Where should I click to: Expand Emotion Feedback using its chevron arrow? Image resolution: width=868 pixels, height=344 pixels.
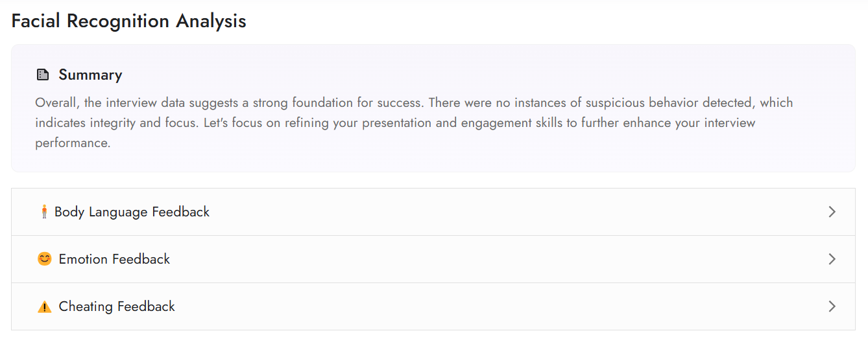coord(832,259)
